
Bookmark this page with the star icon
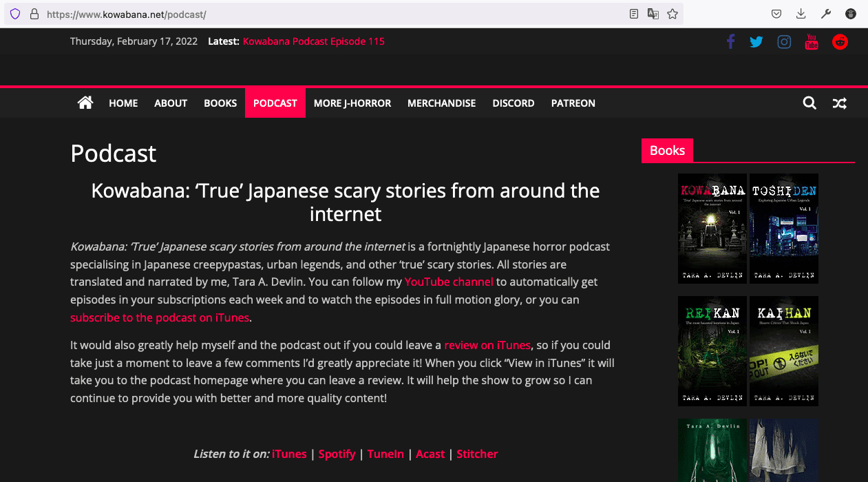click(673, 14)
